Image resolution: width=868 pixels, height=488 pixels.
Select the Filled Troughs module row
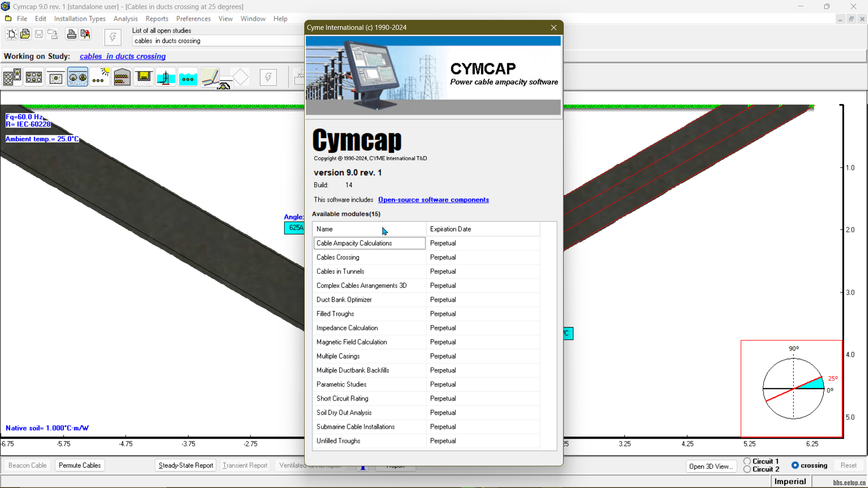pyautogui.click(x=426, y=314)
